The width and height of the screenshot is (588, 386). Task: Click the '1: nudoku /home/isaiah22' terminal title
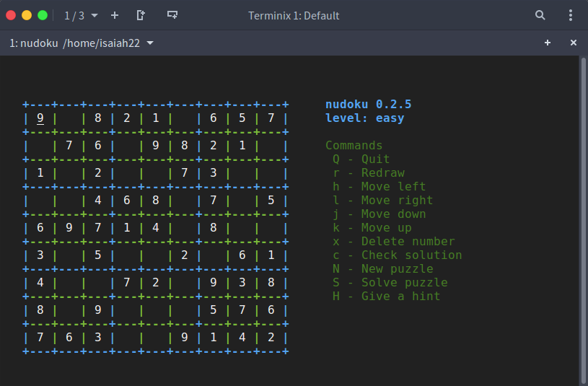[x=74, y=43]
